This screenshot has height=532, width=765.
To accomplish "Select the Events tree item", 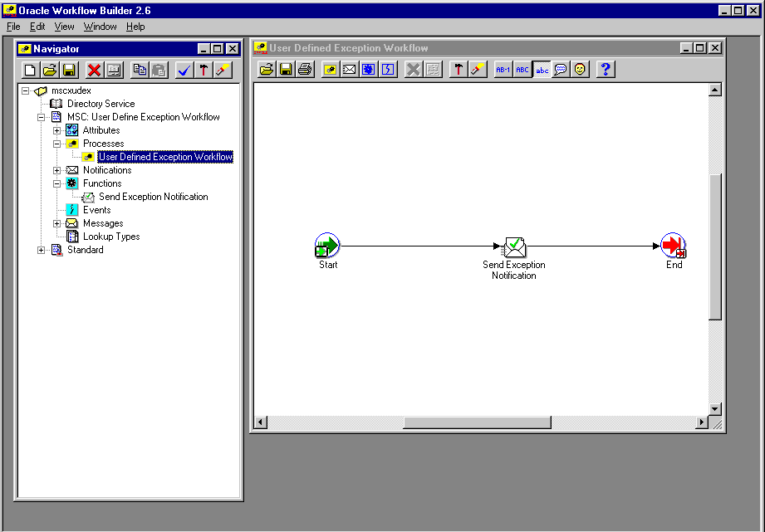I will pyautogui.click(x=96, y=210).
